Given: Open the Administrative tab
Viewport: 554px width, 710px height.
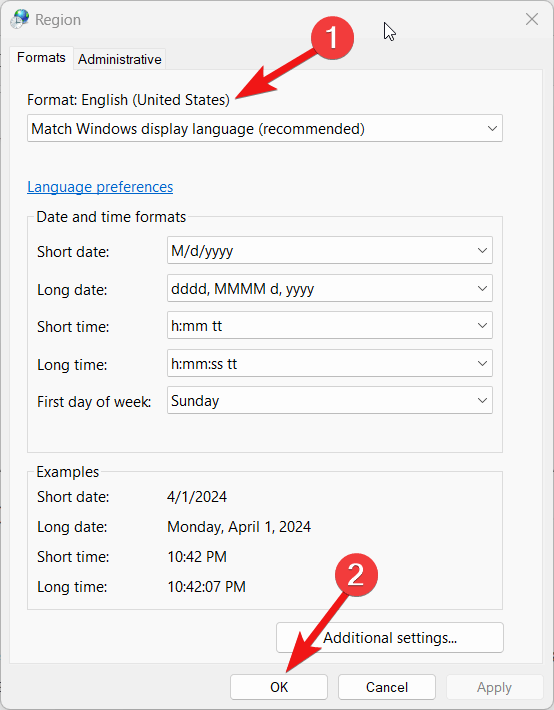Looking at the screenshot, I should tap(120, 59).
